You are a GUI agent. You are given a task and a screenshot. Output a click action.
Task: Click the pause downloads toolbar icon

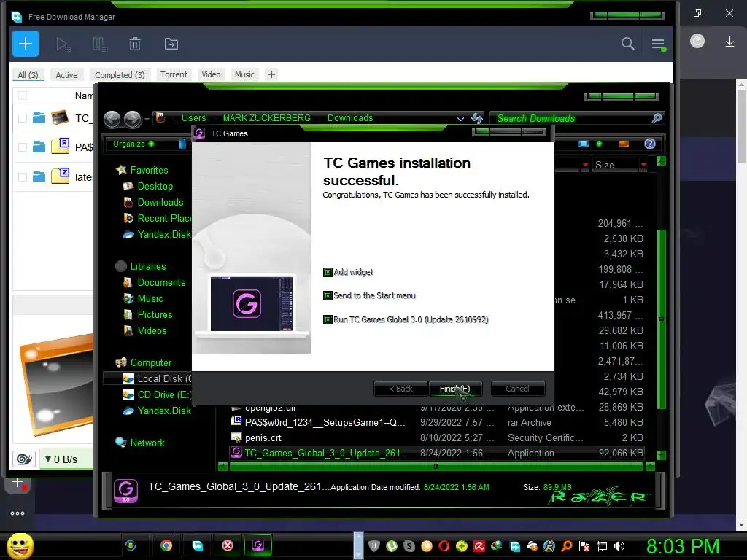click(99, 44)
